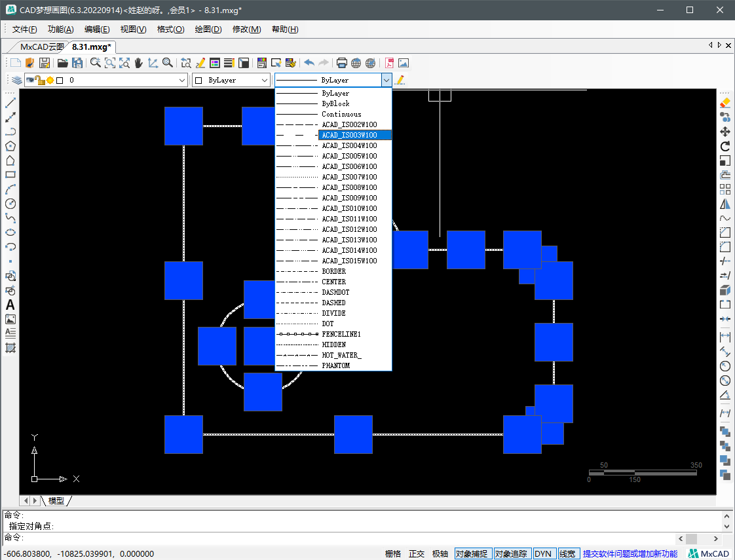Choose PHANTOM linetype from list
Image resolution: width=735 pixels, height=560 pixels.
pyautogui.click(x=333, y=365)
